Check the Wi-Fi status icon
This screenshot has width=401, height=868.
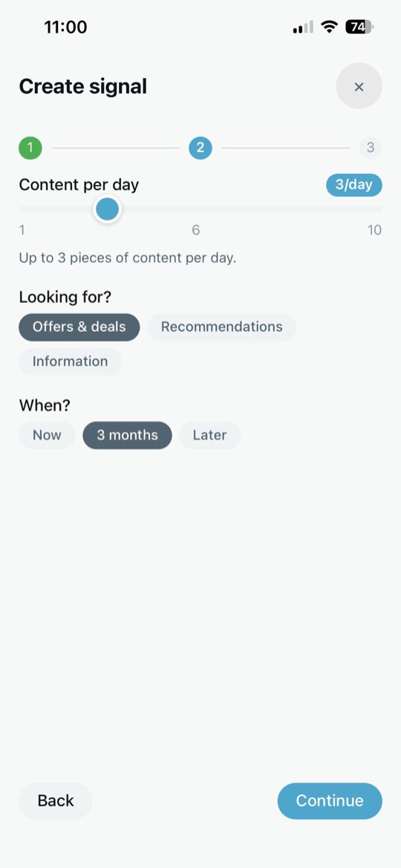(x=330, y=27)
